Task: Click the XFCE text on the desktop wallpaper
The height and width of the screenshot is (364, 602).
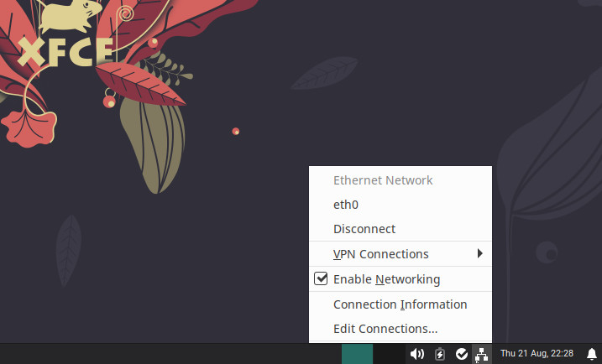Action: click(65, 50)
